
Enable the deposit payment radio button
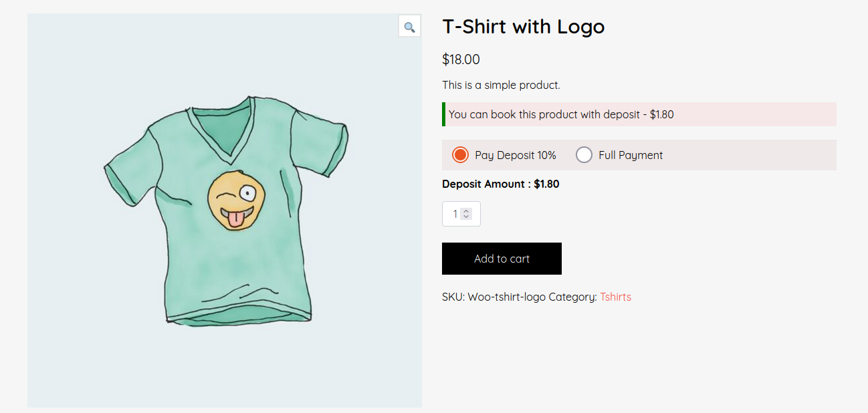[x=460, y=154]
